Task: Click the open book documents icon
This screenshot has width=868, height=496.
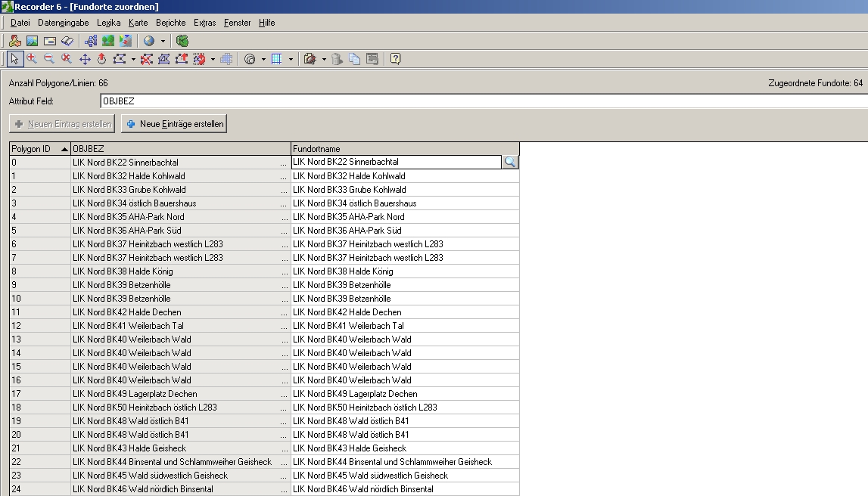Action: 67,41
